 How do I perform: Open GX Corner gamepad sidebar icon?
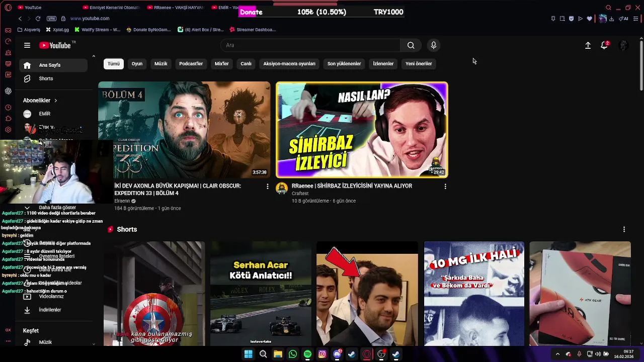(8, 30)
